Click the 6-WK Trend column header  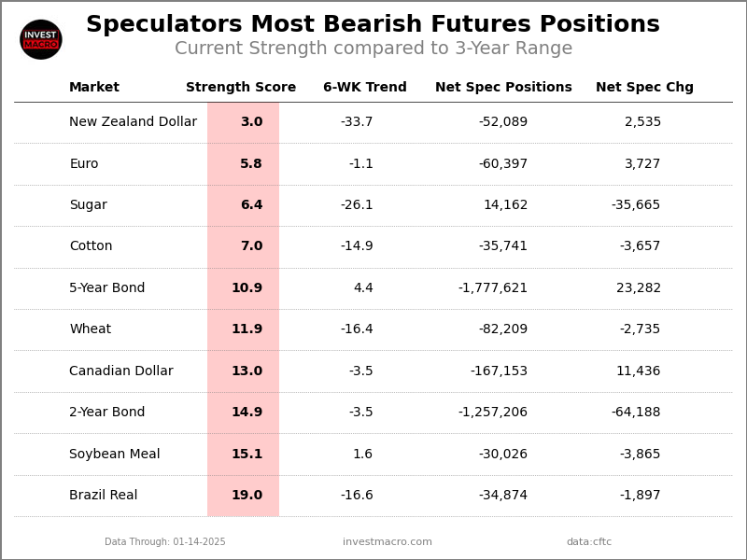point(365,88)
